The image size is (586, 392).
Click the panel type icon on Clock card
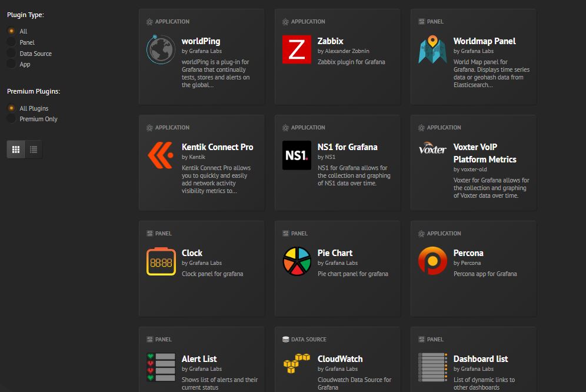149,234
